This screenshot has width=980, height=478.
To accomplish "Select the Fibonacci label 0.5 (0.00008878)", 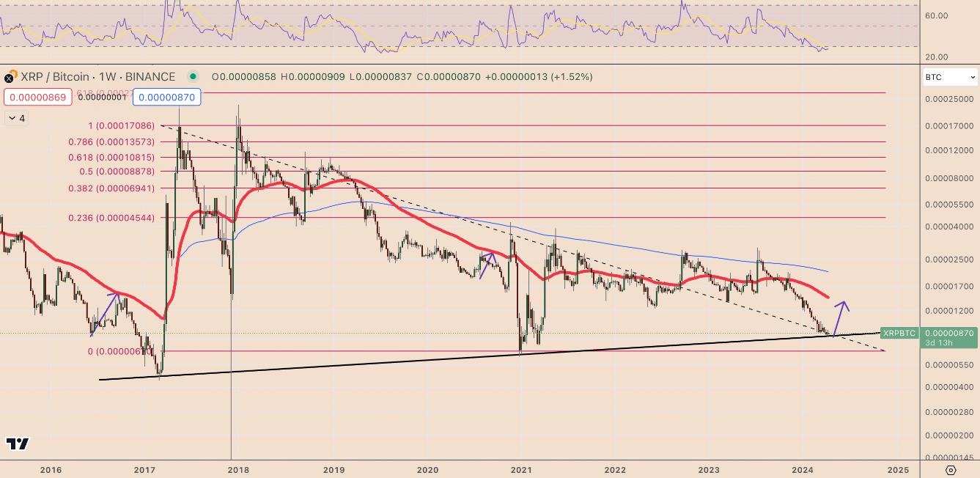I will click(119, 172).
